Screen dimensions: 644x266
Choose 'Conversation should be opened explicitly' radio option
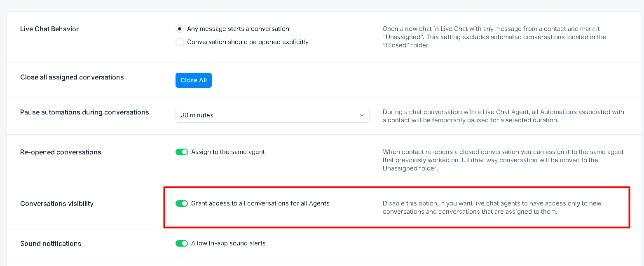180,42
